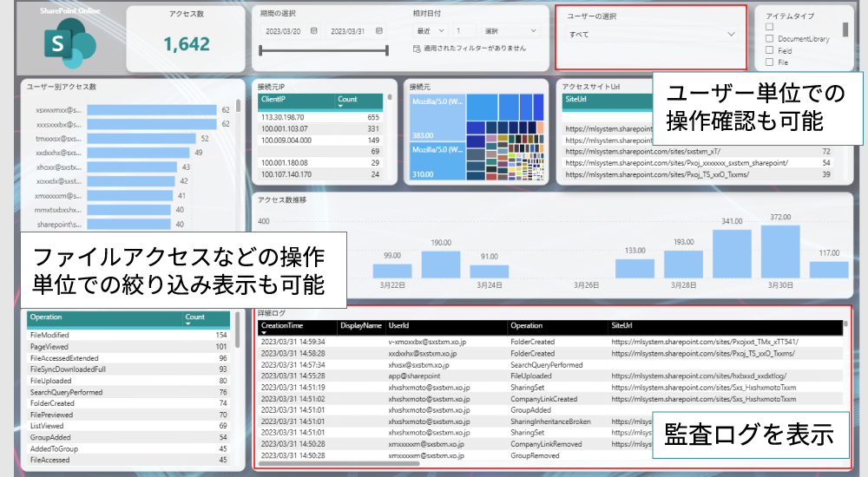Screen dimensions: 868x477
Task: Check the File item type checkbox
Action: pos(770,62)
